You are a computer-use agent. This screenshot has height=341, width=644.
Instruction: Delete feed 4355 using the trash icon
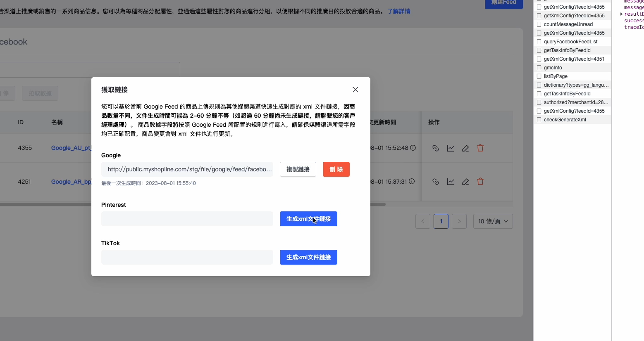coord(480,148)
